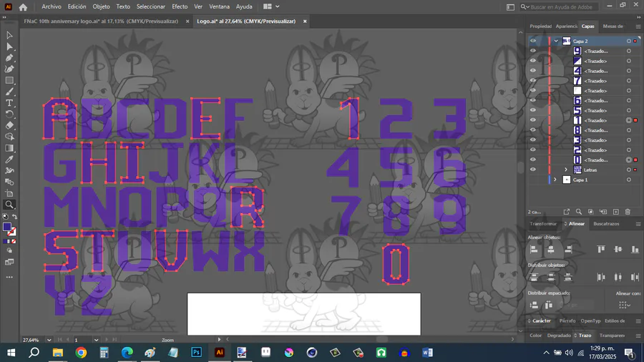644x362 pixels.
Task: Open the Efecto menu
Action: [180, 6]
